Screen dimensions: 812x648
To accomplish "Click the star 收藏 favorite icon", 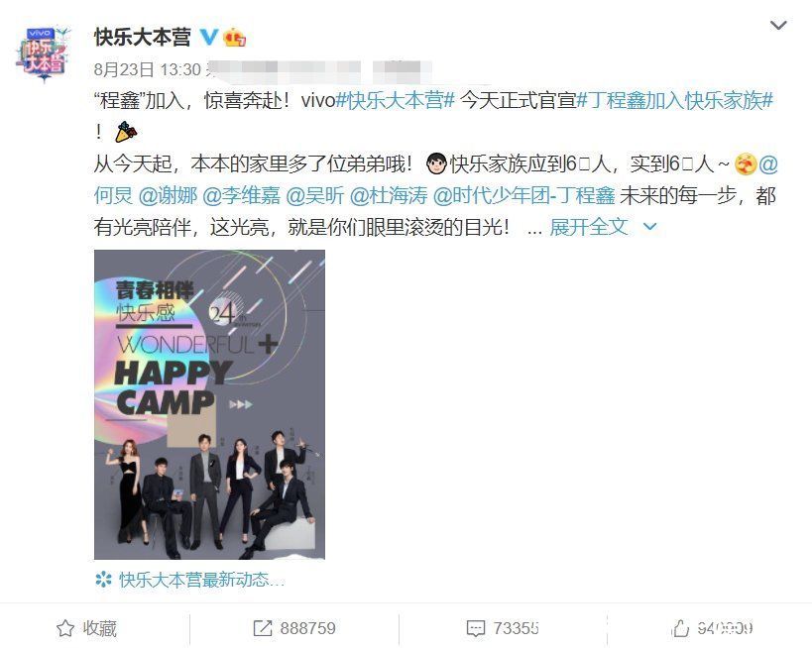I will click(x=65, y=628).
